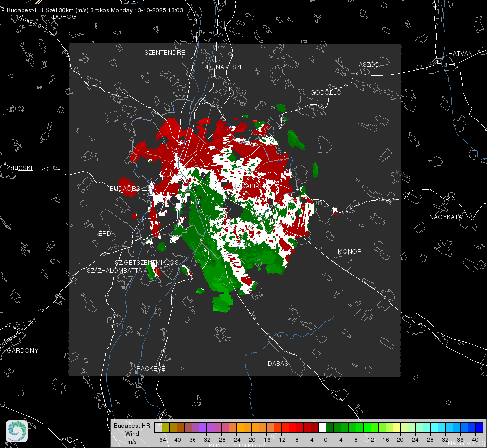This screenshot has width=487, height=448.
Task: Click the SZÁZHALOMBATTA label
Action: pos(114,270)
